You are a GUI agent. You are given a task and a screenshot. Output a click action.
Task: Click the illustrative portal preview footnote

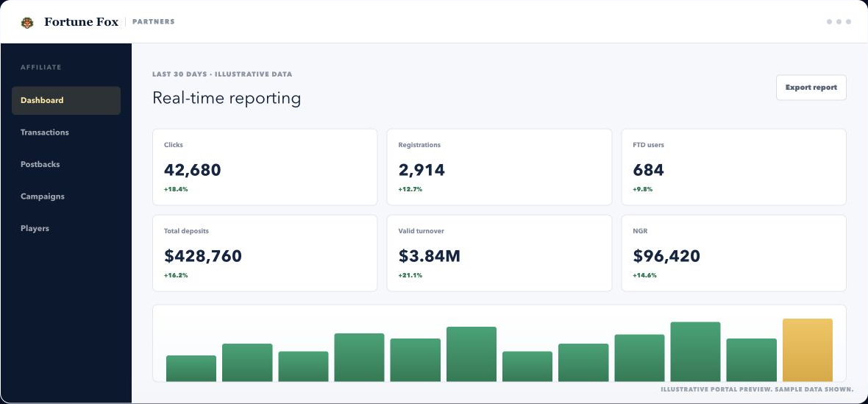tap(757, 389)
